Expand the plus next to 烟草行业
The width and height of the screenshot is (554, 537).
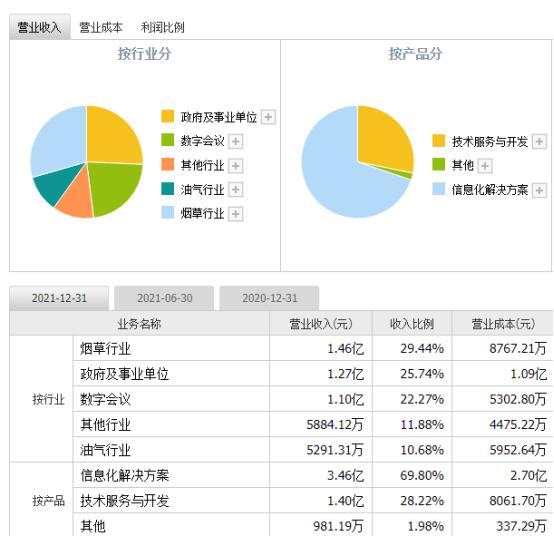[235, 214]
